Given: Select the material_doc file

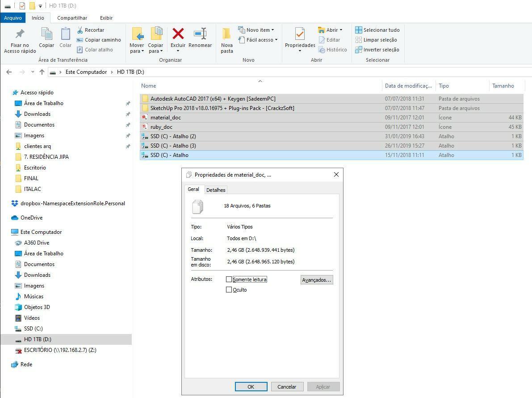Looking at the screenshot, I should (x=331, y=118).
